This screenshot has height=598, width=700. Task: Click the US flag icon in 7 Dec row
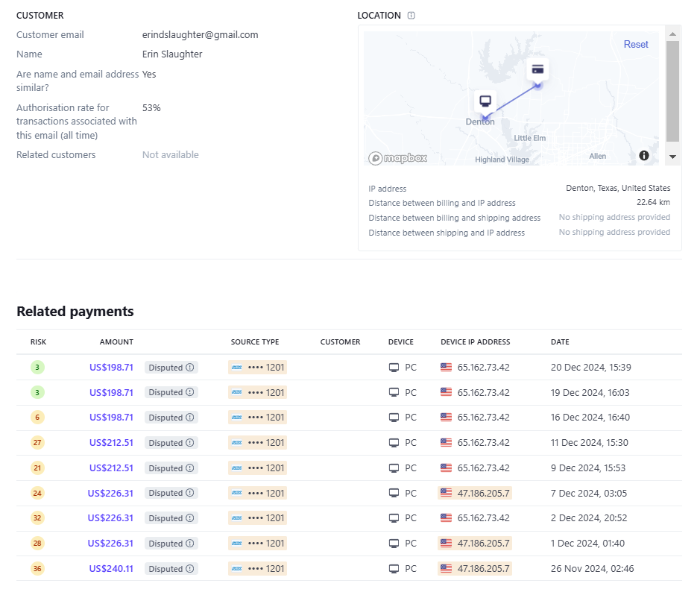coord(447,493)
